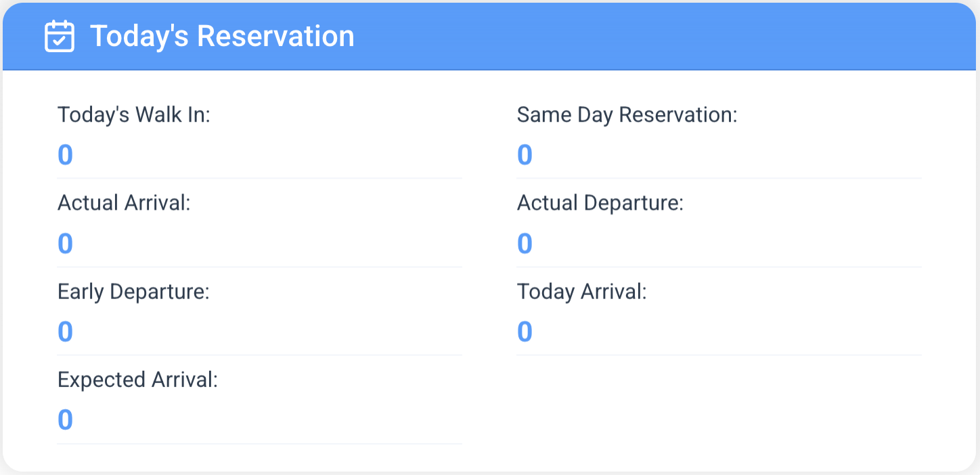Open the Same Day Reservation count value
Screen dimensions: 980x475
(525, 155)
